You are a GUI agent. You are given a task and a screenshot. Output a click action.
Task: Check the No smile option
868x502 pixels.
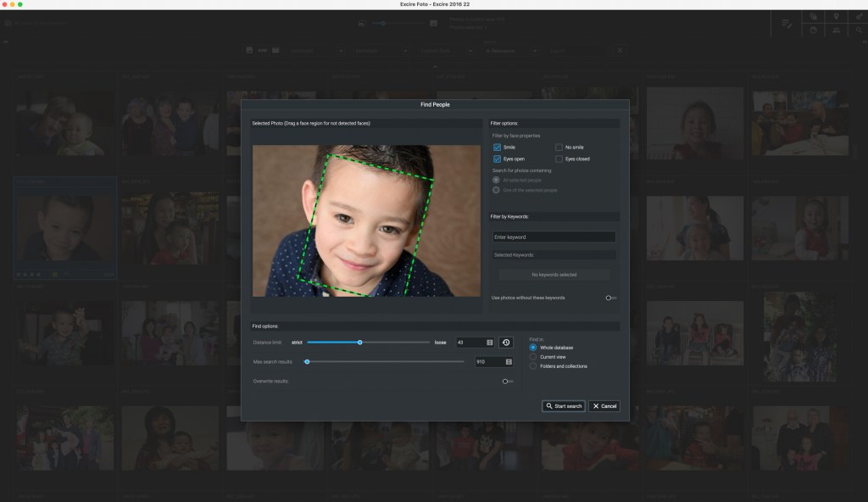559,148
